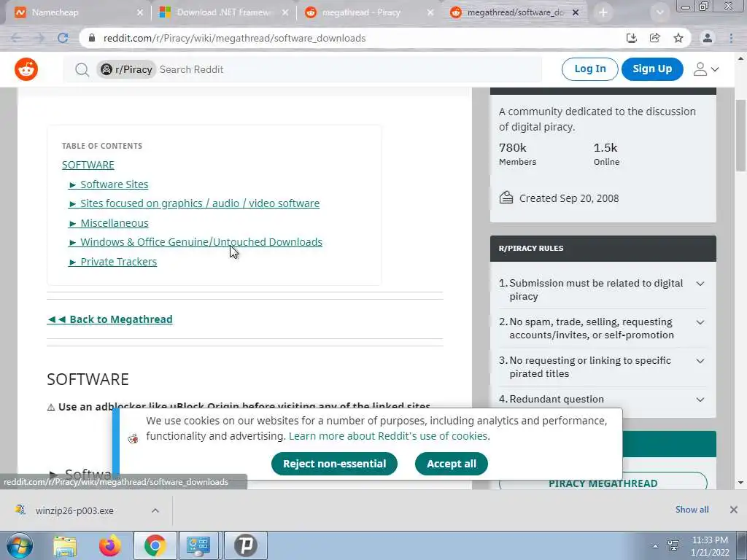Open the control panel taskbar icon
The height and width of the screenshot is (560, 747).
tap(198, 545)
